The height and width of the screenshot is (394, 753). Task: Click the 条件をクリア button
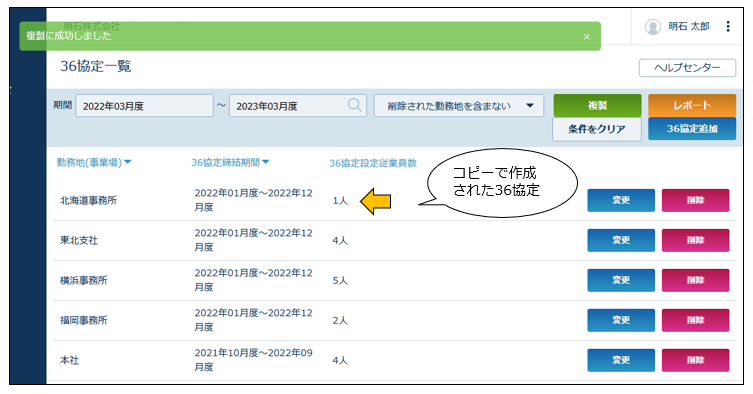pos(597,129)
